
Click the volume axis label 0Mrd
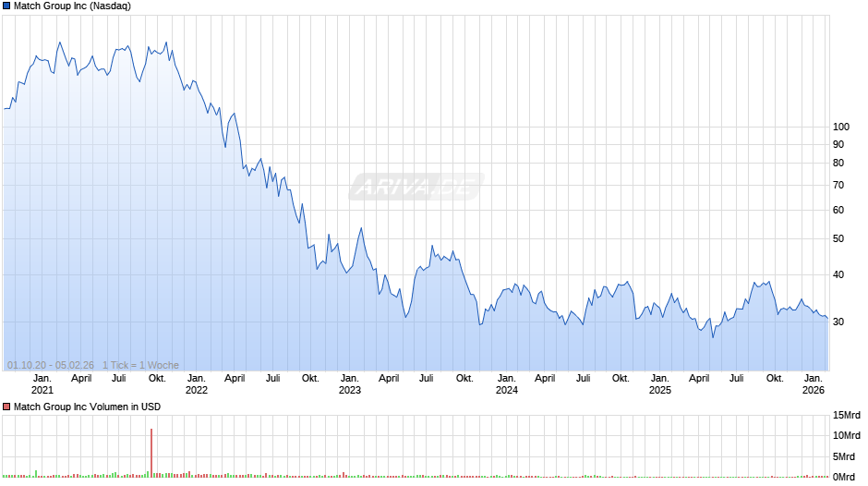[844, 477]
